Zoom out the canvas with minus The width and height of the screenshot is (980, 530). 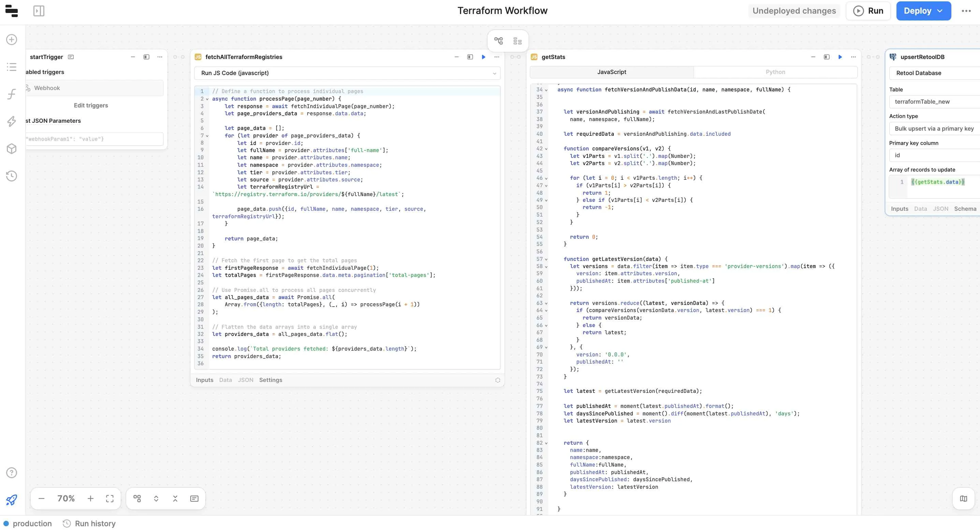pyautogui.click(x=42, y=498)
